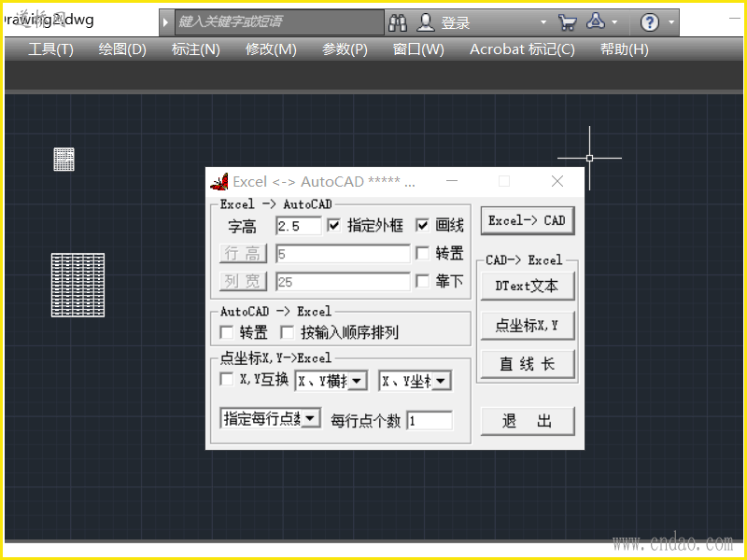Viewport: 747px width, 560px height.
Task: Open the 修改(M) menu
Action: [x=271, y=49]
